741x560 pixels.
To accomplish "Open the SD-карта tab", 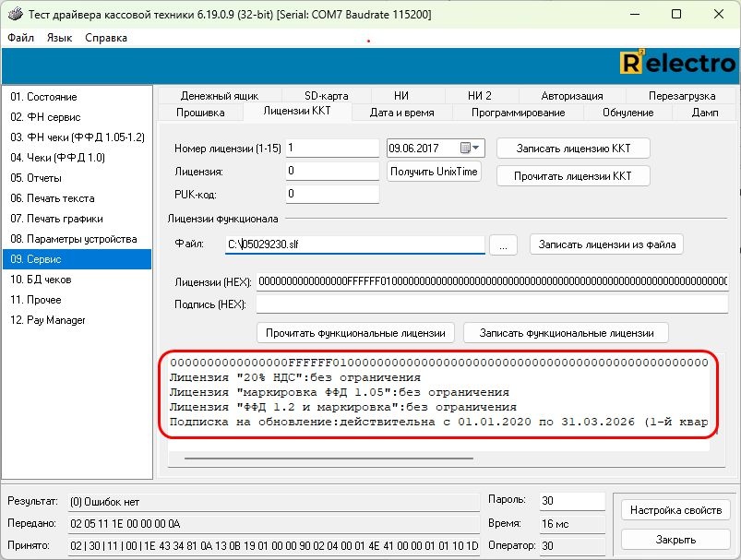I will coord(327,96).
